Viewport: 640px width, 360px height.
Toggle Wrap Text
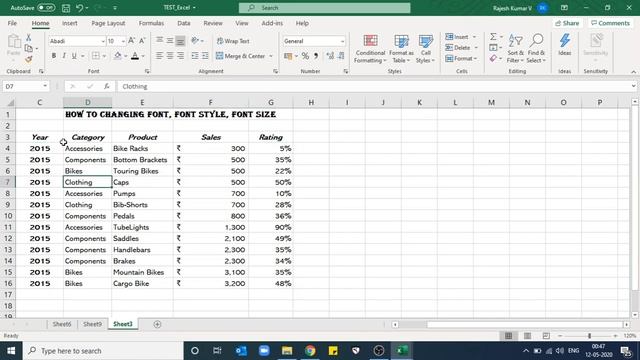point(233,41)
